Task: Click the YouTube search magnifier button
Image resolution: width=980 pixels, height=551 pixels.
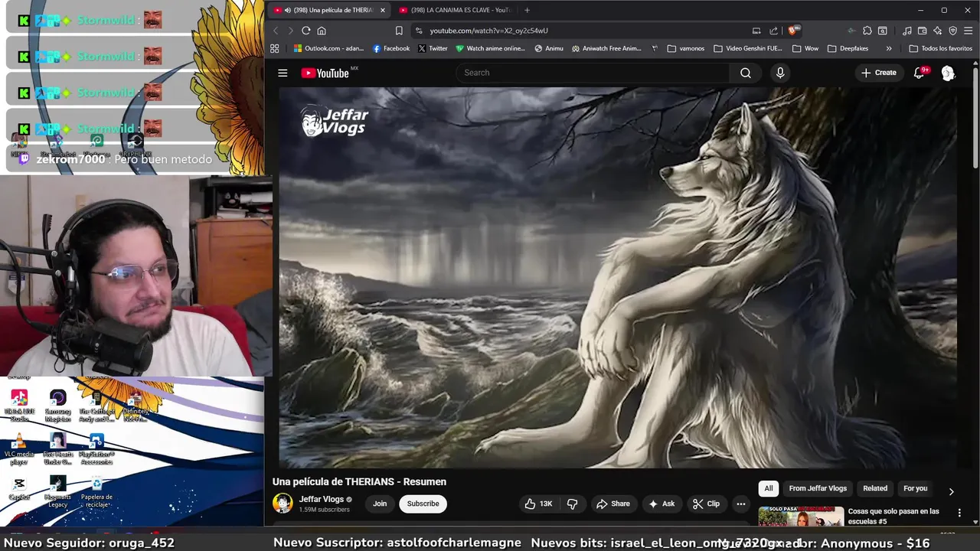Action: click(745, 73)
